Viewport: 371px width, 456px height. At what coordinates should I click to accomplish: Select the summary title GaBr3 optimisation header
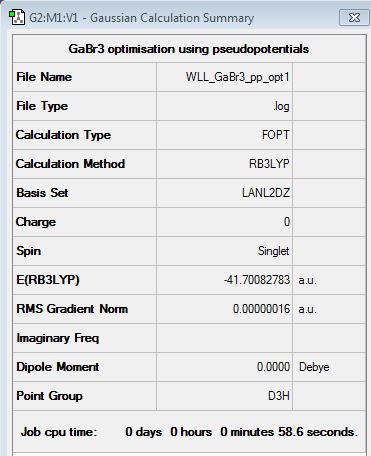click(189, 49)
